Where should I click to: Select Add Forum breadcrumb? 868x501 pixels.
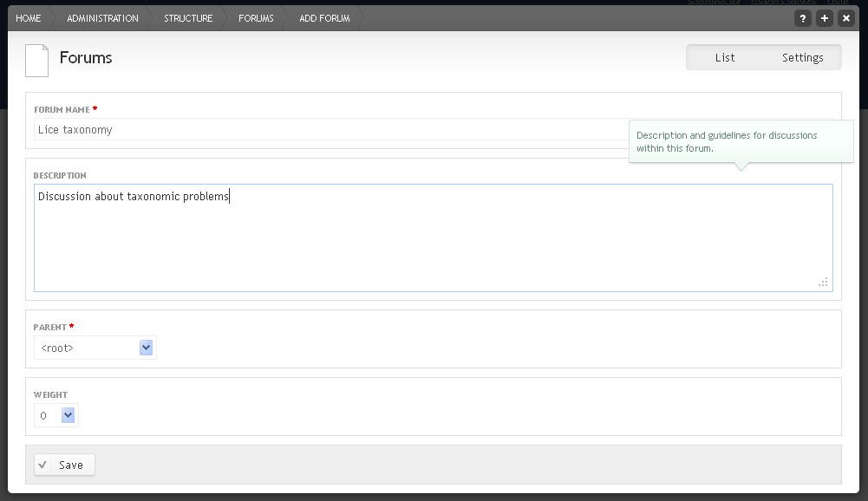[x=324, y=18]
